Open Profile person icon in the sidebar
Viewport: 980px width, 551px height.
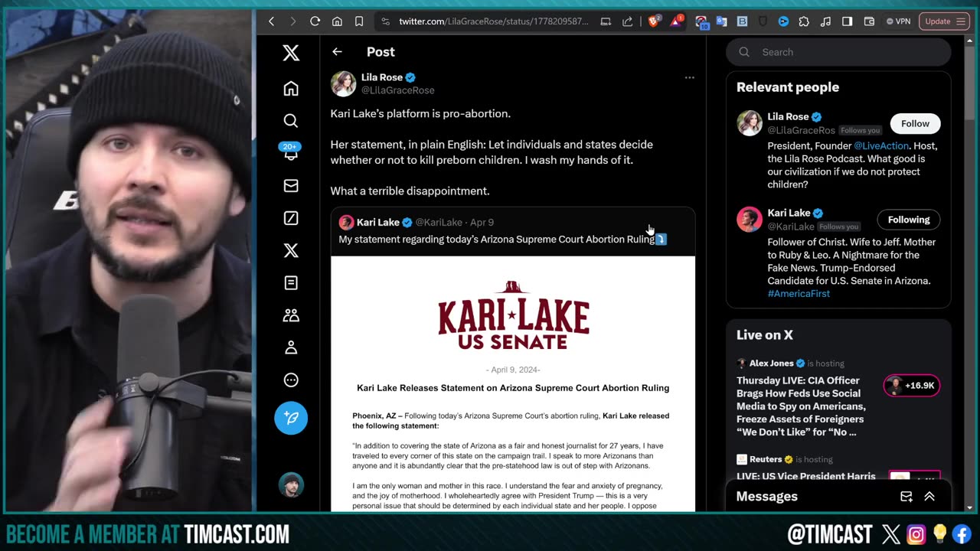click(291, 347)
